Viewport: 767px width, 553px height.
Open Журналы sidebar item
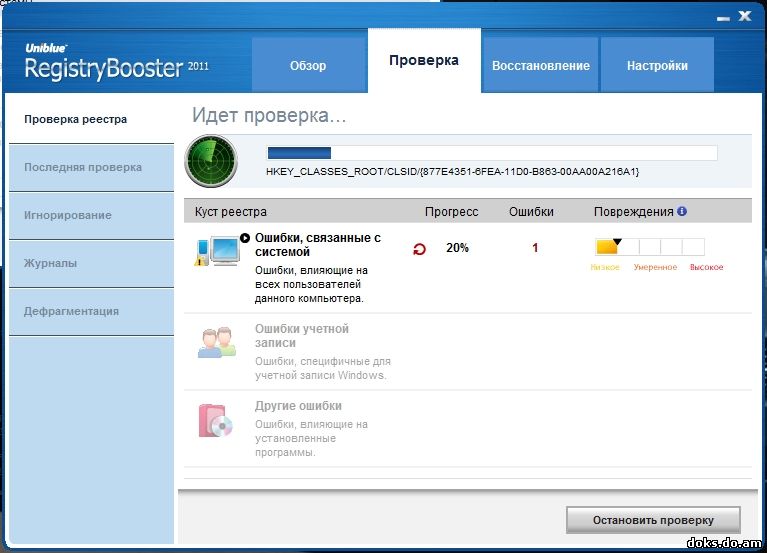91,263
